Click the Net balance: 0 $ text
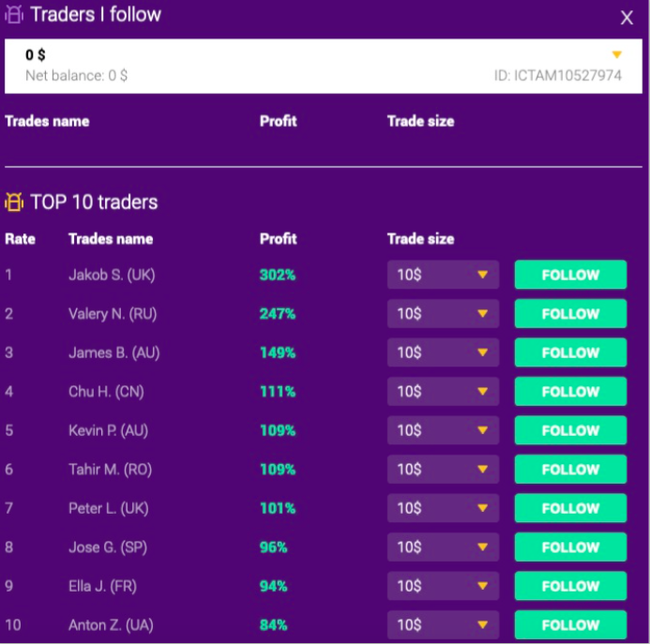Viewport: 650px width, 644px height. coord(77,76)
